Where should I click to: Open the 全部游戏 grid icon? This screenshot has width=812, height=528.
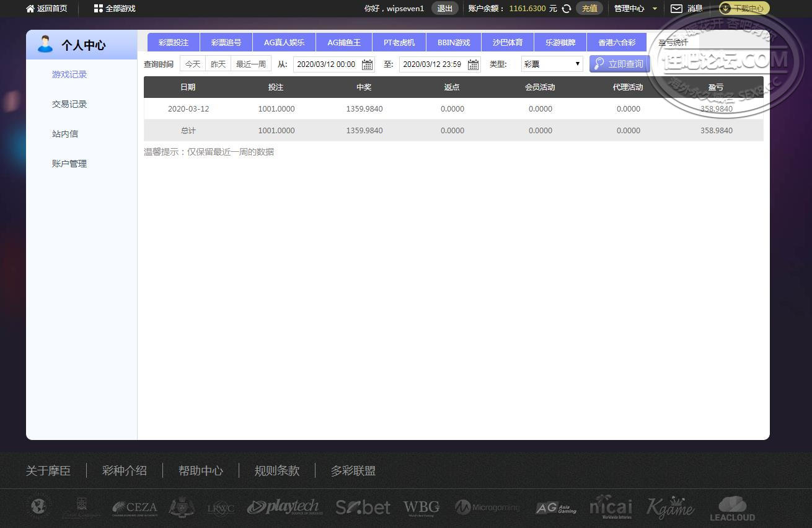pyautogui.click(x=98, y=9)
